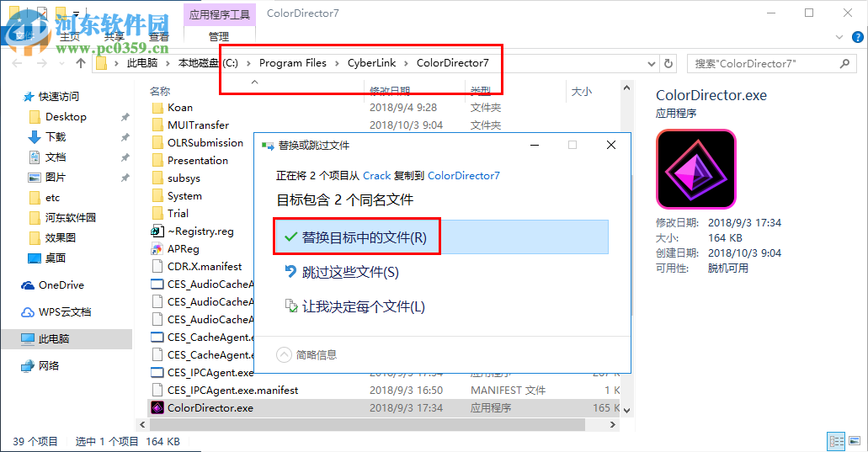Switch to large icons view layout
868x452 pixels.
[855, 441]
